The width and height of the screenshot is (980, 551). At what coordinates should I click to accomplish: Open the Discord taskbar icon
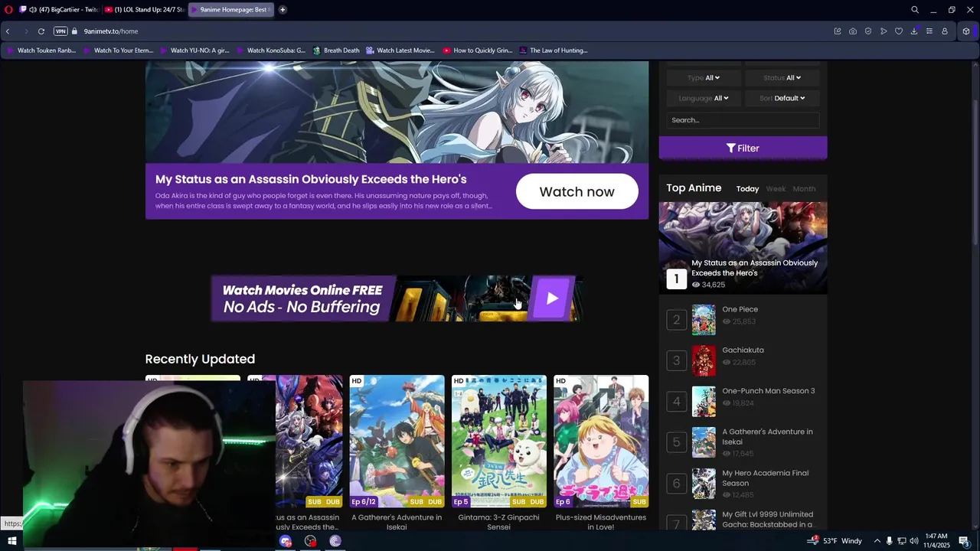[x=286, y=541]
